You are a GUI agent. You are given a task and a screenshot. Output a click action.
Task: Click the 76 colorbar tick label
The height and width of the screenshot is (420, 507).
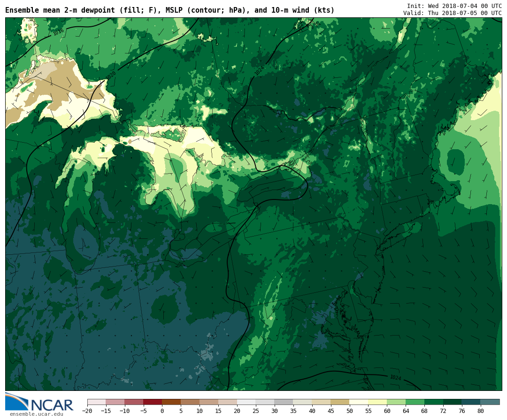point(462,411)
